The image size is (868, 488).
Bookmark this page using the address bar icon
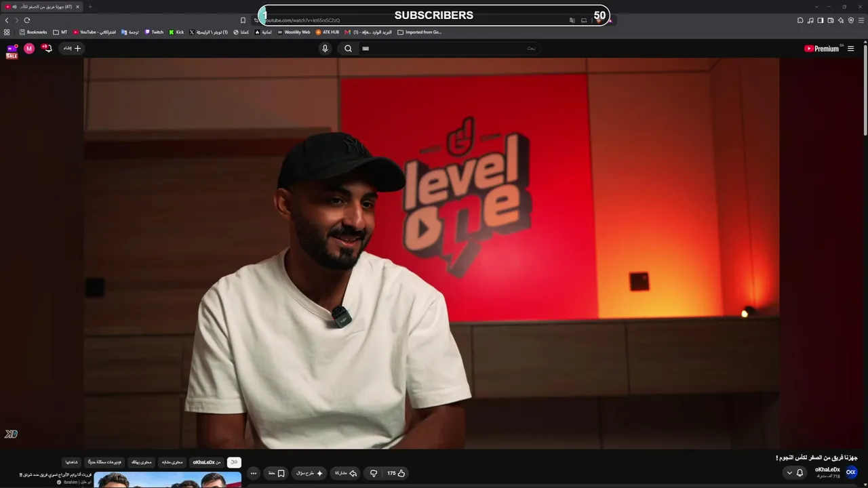pyautogui.click(x=243, y=20)
